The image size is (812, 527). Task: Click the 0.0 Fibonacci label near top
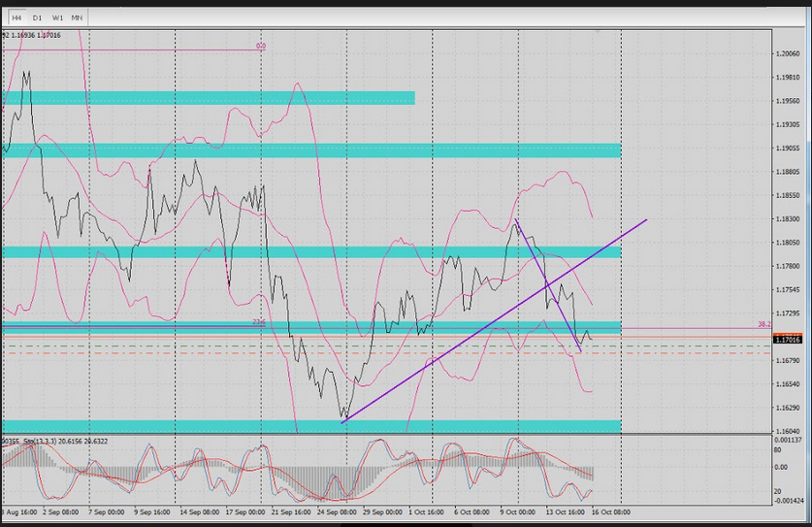261,46
